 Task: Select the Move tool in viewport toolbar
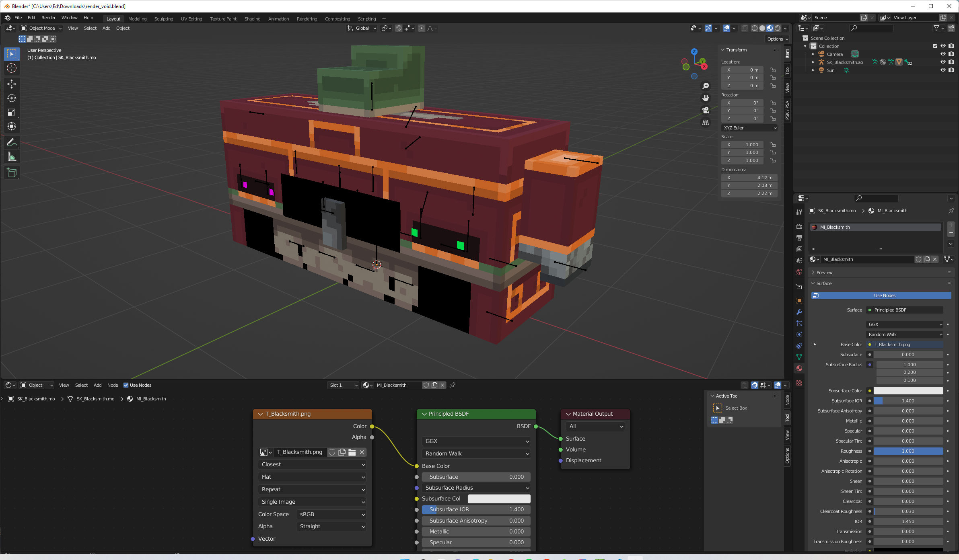(x=12, y=84)
